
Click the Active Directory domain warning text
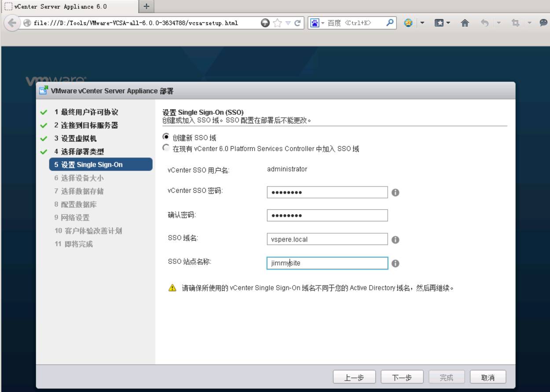point(318,288)
